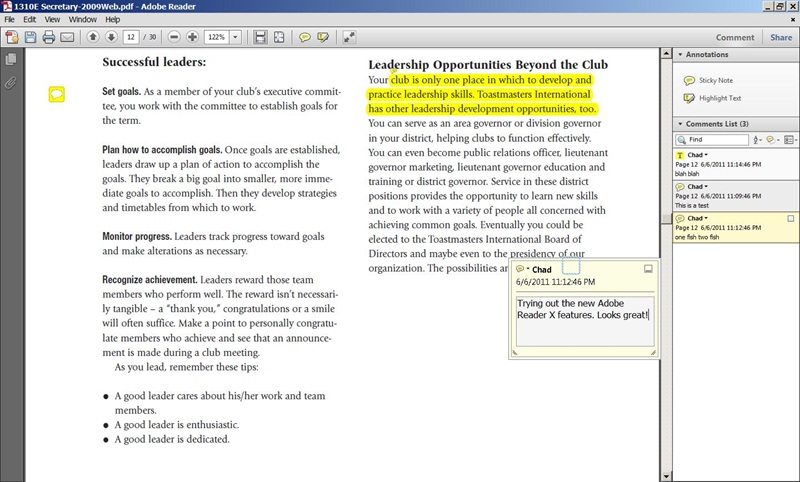The width and height of the screenshot is (800, 482).
Task: Click the scrollbar down arrow
Action: pos(666,476)
